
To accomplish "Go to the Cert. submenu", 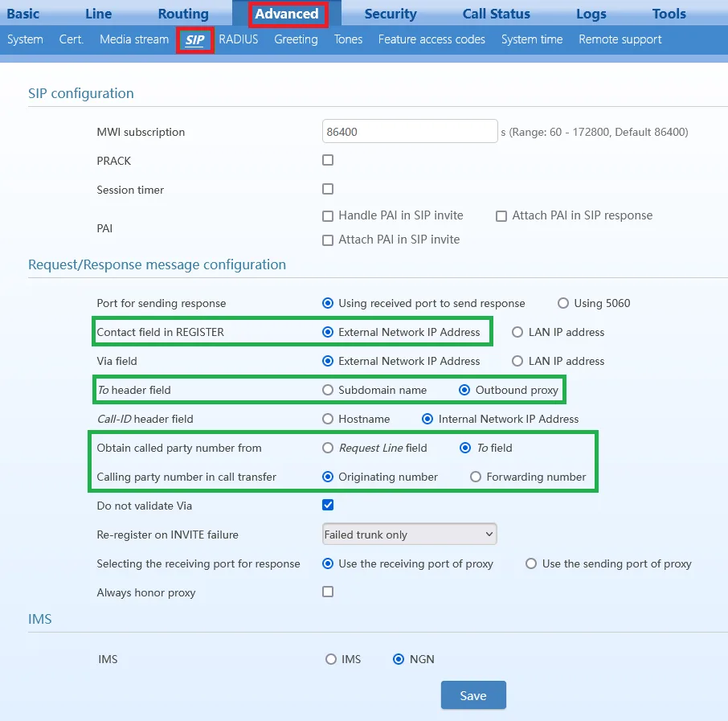I will [x=71, y=39].
